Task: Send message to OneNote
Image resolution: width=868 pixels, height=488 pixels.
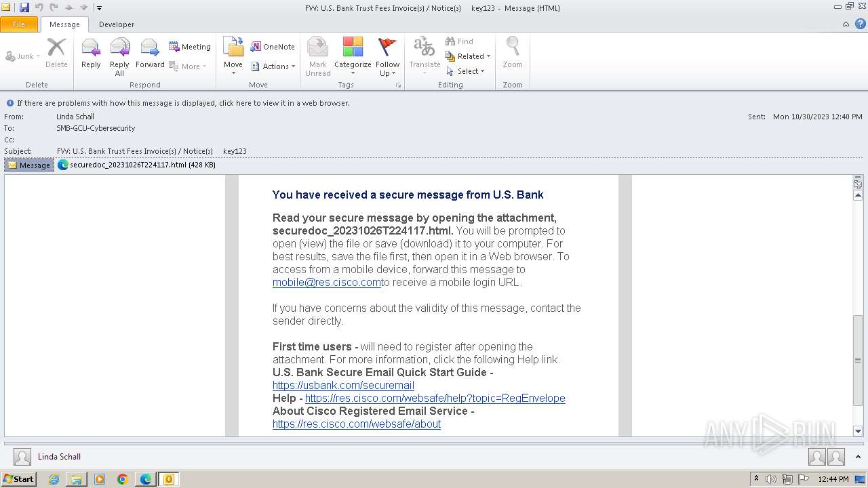Action: (x=273, y=47)
